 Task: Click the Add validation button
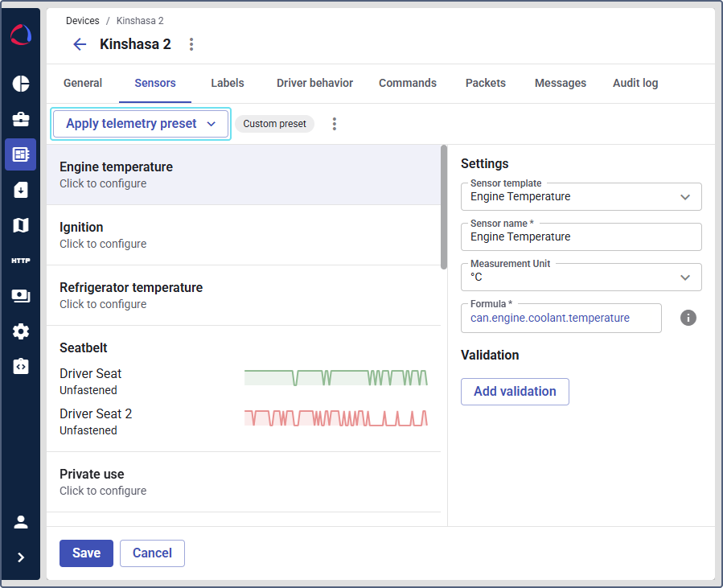tap(515, 392)
